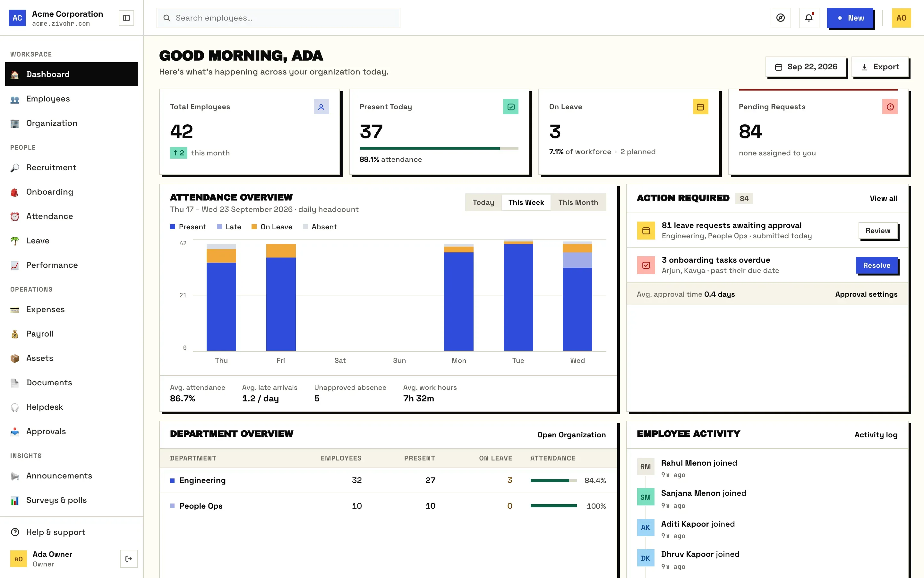Click the 84 badge in Action Required

[744, 198]
